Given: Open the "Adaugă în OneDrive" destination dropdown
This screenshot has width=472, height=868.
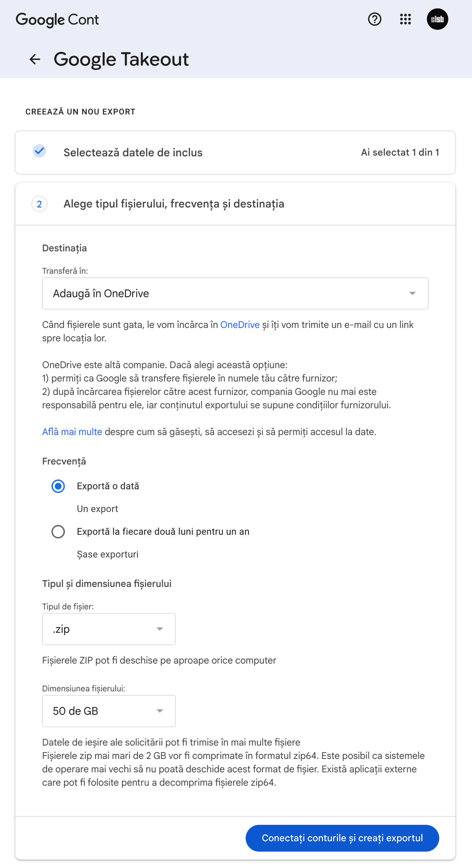Looking at the screenshot, I should click(235, 293).
